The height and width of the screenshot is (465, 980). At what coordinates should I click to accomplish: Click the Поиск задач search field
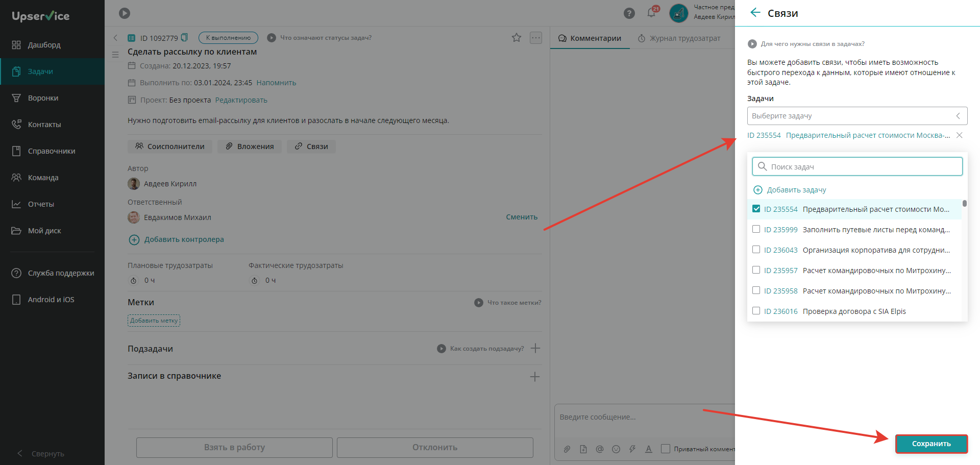[x=857, y=166]
